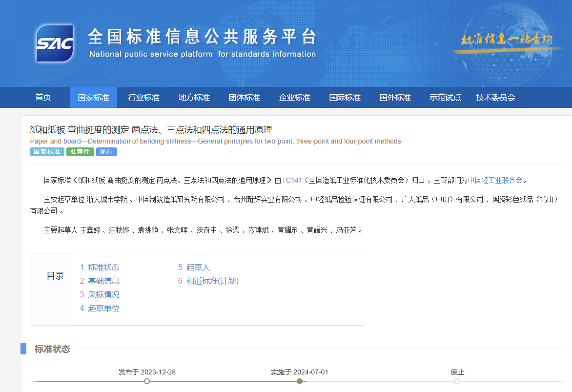Image resolution: width=572 pixels, height=392 pixels.
Task: Switch to 国际标准 section
Action: tap(345, 97)
